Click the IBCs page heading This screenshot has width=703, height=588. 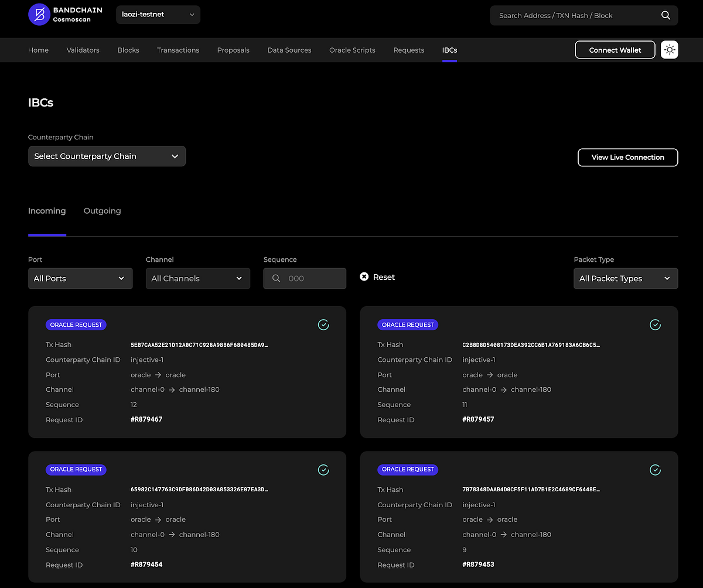41,102
